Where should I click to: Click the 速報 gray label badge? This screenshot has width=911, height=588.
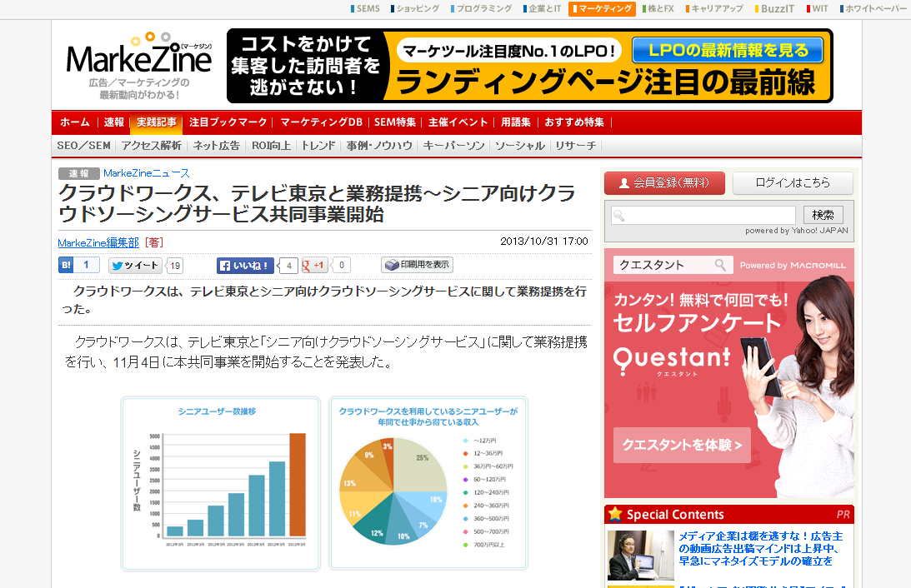(78, 173)
